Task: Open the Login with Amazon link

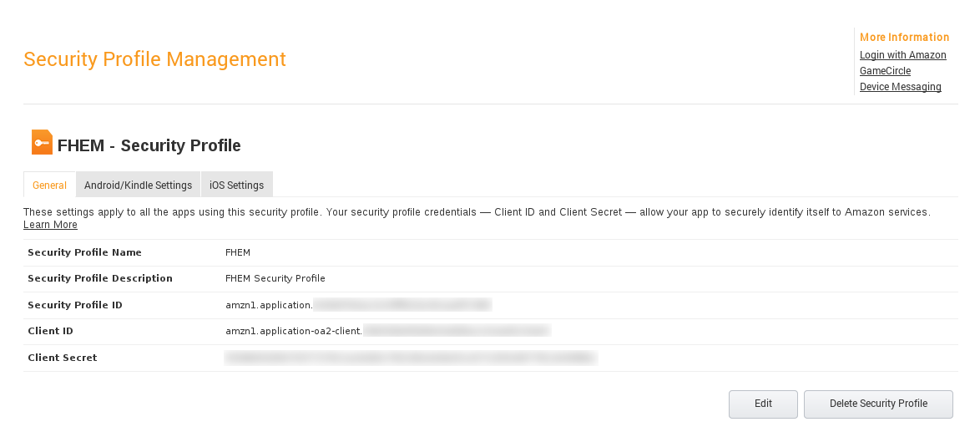Action: tap(902, 55)
